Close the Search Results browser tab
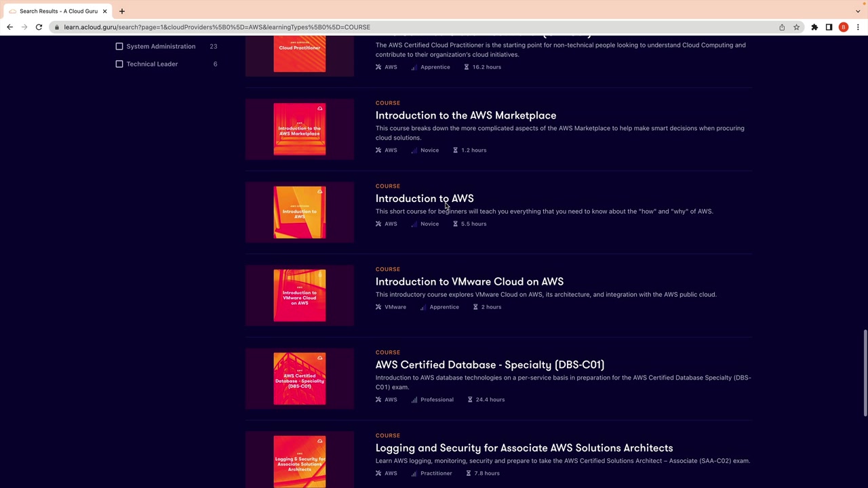This screenshot has width=868, height=488. click(x=104, y=11)
